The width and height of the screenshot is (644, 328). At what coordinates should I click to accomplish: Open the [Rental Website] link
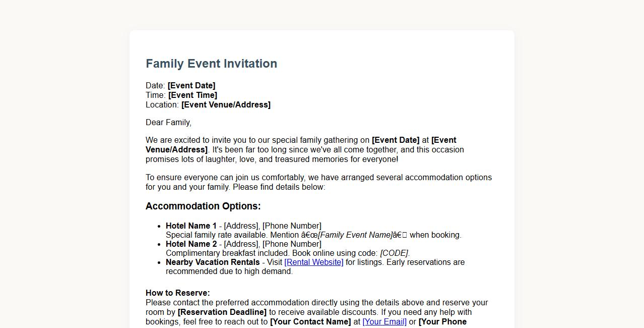(x=313, y=262)
